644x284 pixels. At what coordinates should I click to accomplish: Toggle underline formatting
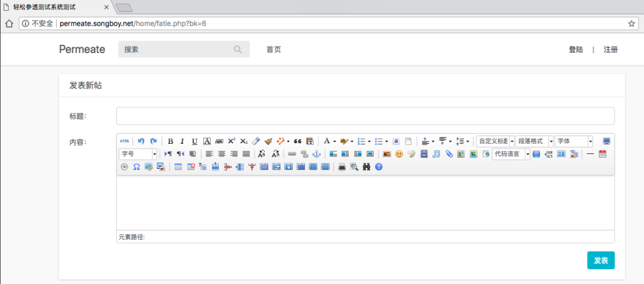click(x=194, y=141)
